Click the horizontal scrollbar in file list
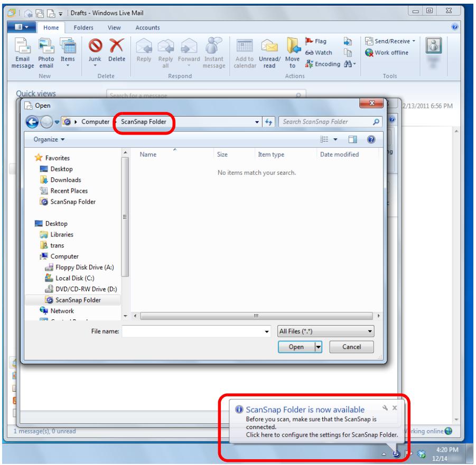The width and height of the screenshot is (476, 465). [257, 316]
